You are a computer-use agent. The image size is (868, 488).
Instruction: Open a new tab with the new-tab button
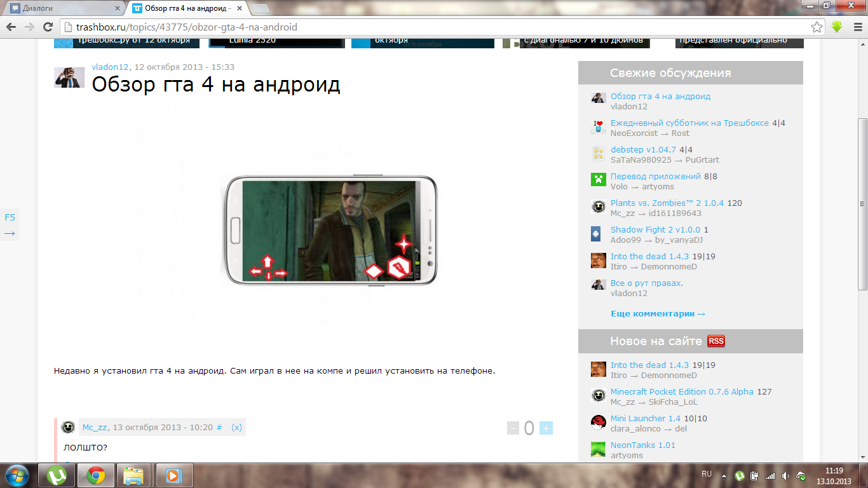(x=259, y=9)
